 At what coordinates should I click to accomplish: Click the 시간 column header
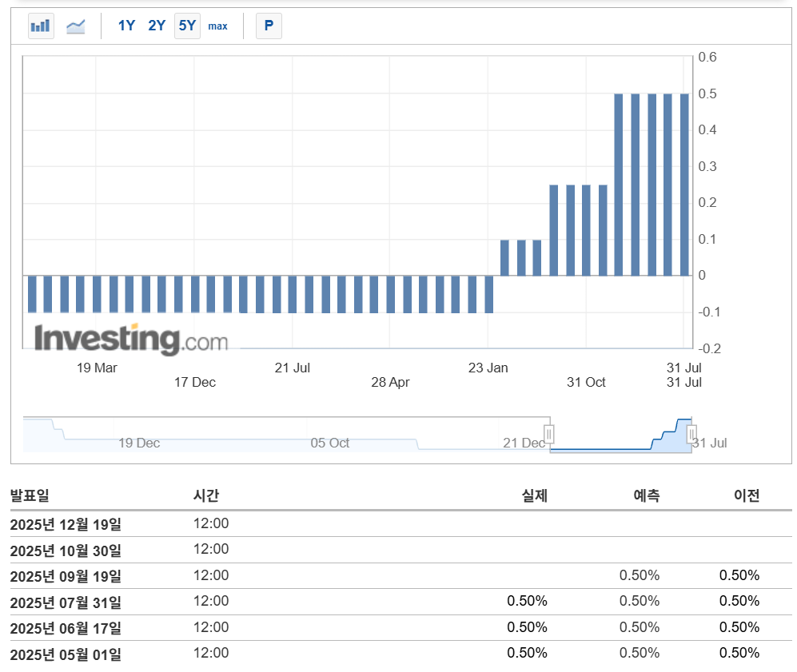click(x=206, y=495)
